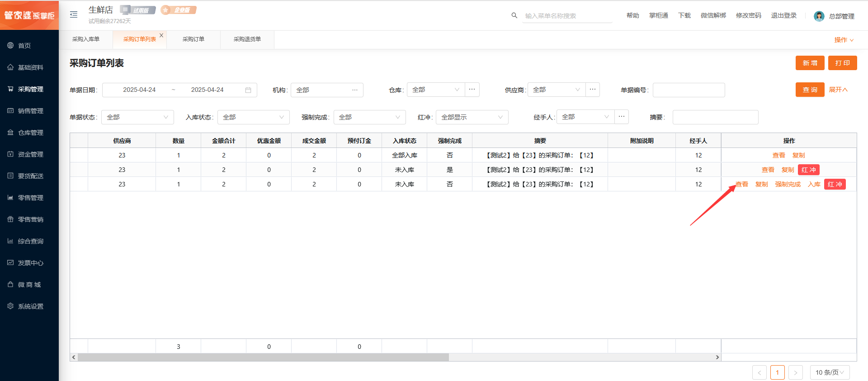Open warehouse picker via ellipsis button

pyautogui.click(x=472, y=90)
